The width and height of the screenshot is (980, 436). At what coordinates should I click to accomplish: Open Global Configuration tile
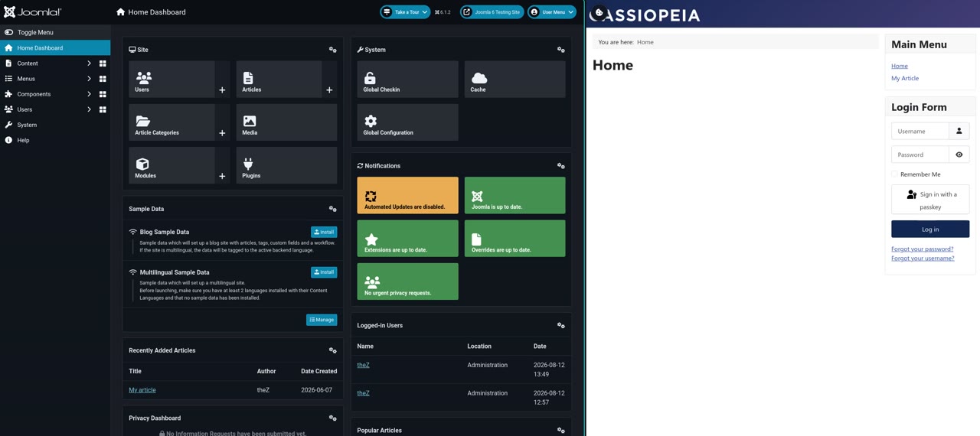pyautogui.click(x=407, y=122)
